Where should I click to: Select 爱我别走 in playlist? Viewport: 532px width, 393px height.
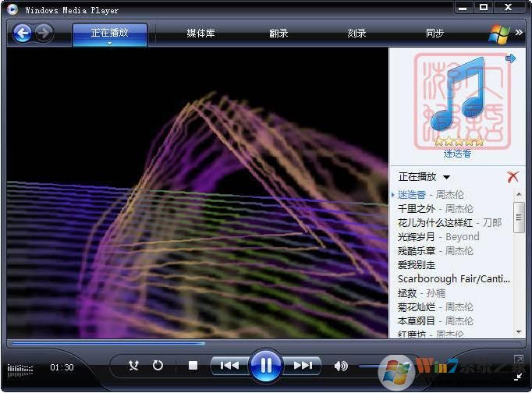(417, 265)
